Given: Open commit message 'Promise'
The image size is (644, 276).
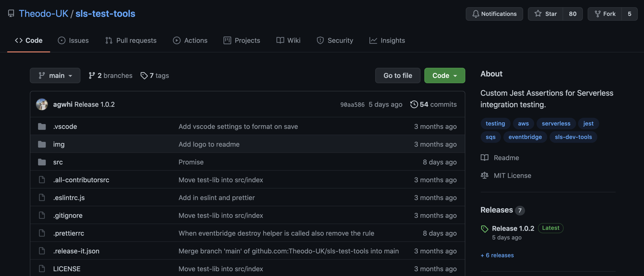Looking at the screenshot, I should coord(191,162).
